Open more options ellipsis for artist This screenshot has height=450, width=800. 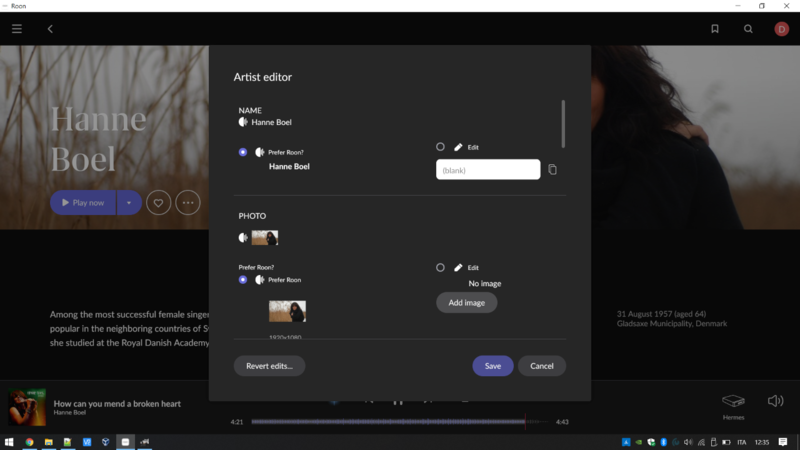coord(187,203)
